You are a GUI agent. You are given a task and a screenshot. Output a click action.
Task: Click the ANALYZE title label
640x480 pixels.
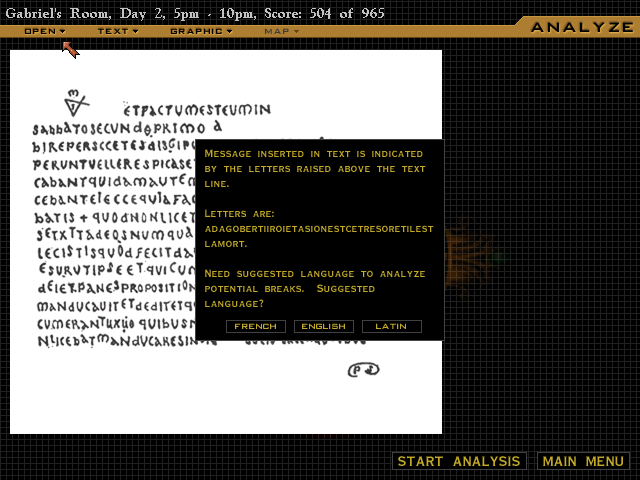582,27
